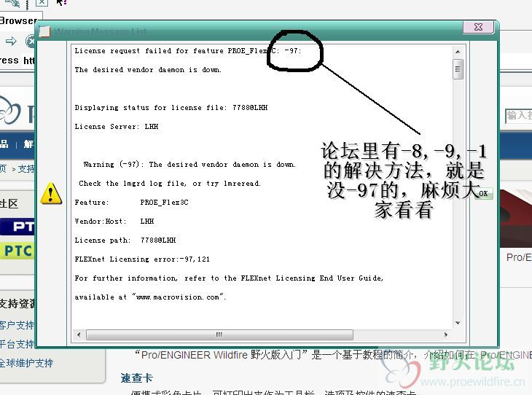Click the 支持 breadcrumb link in browser
Viewport: 532px width, 395px height.
tap(26, 168)
